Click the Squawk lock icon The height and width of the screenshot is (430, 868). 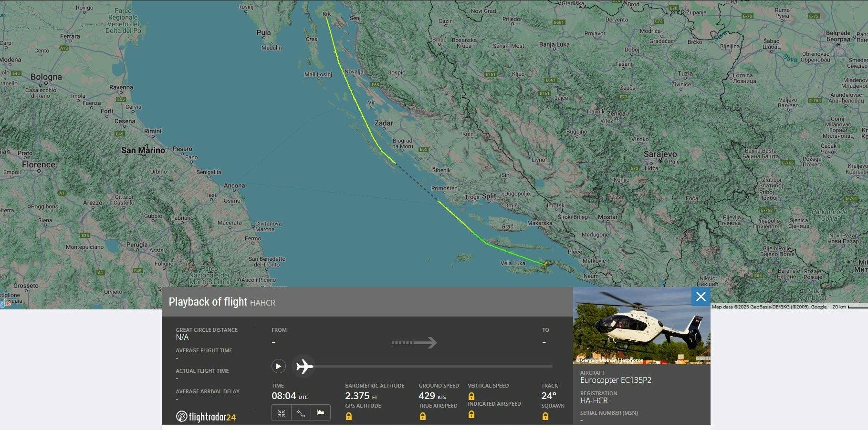click(x=545, y=417)
